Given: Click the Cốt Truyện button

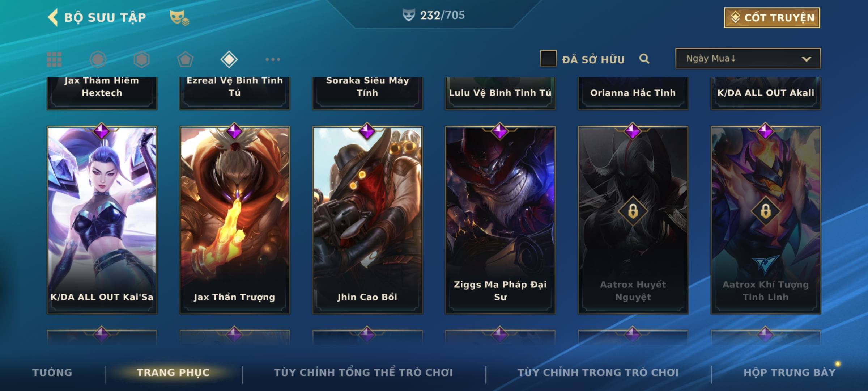Looking at the screenshot, I should 772,18.
